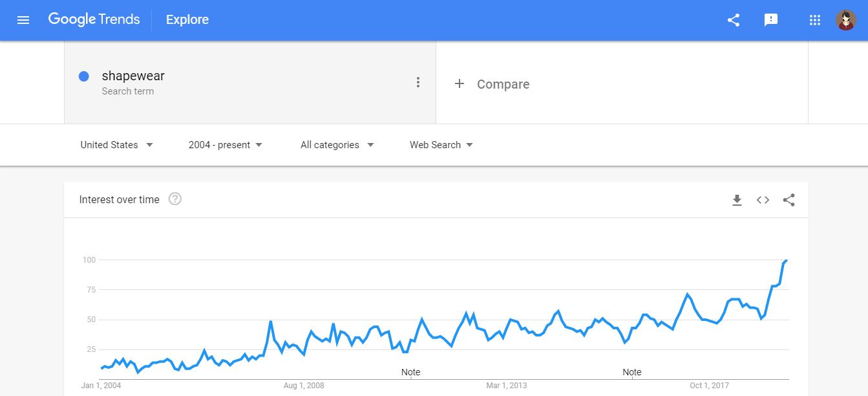Image resolution: width=868 pixels, height=396 pixels.
Task: Open the user account avatar
Action: [x=845, y=20]
